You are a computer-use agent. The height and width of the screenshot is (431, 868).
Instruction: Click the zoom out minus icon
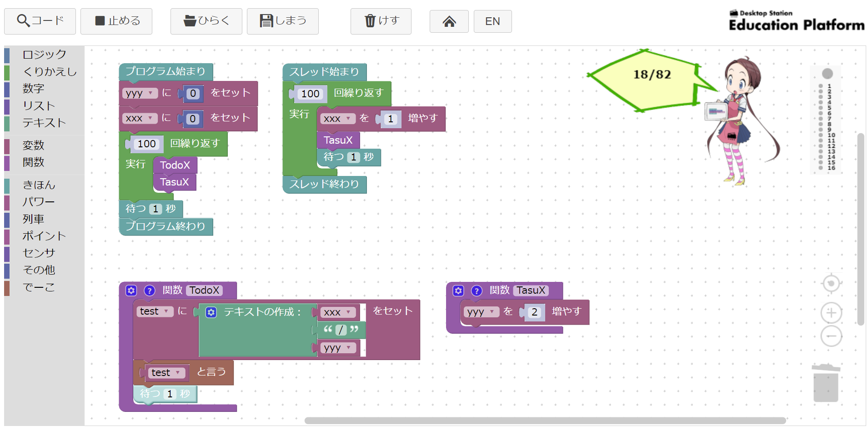[x=831, y=336]
